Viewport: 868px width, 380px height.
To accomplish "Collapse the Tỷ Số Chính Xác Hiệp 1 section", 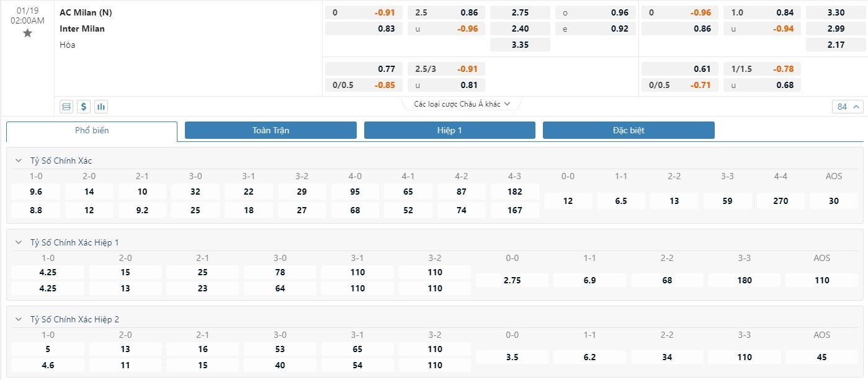I will [19, 242].
